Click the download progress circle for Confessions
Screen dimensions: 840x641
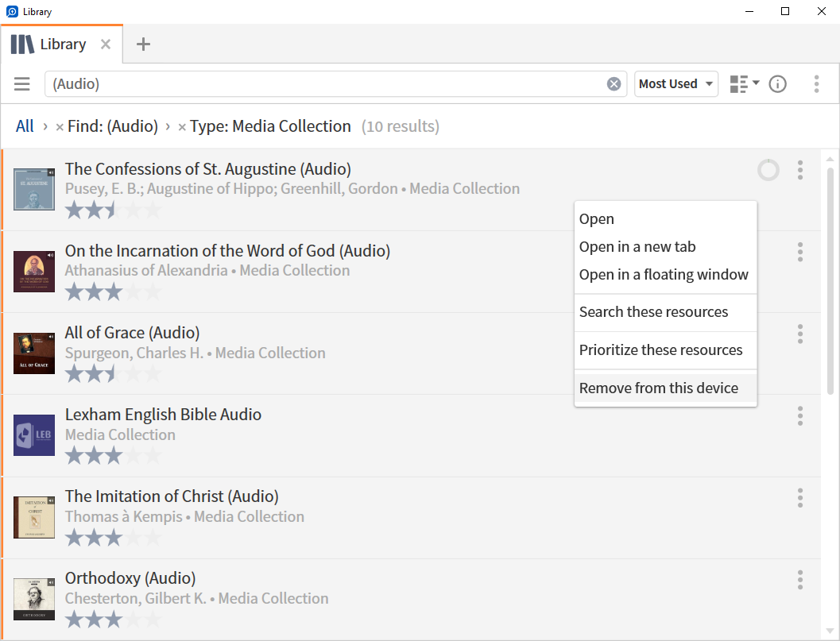click(x=768, y=170)
